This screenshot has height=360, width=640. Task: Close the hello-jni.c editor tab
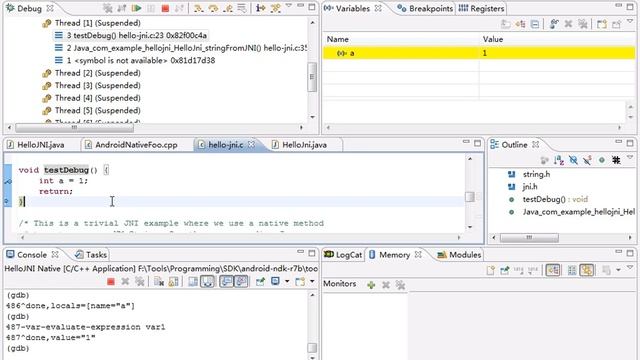pyautogui.click(x=251, y=144)
